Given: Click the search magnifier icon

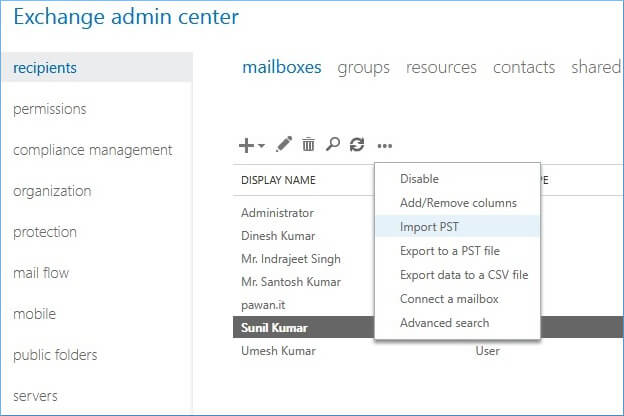Looking at the screenshot, I should pos(333,144).
